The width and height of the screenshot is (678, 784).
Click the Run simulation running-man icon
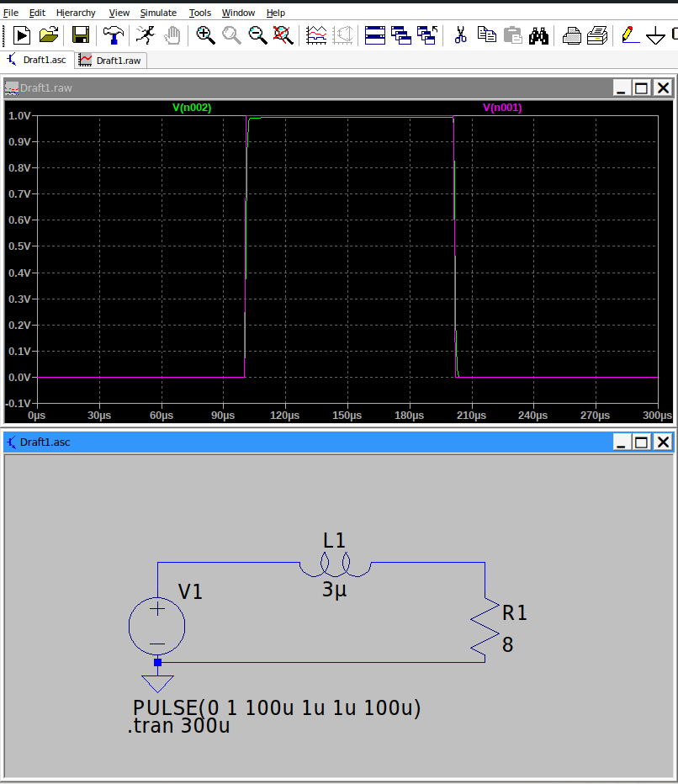(x=145, y=34)
